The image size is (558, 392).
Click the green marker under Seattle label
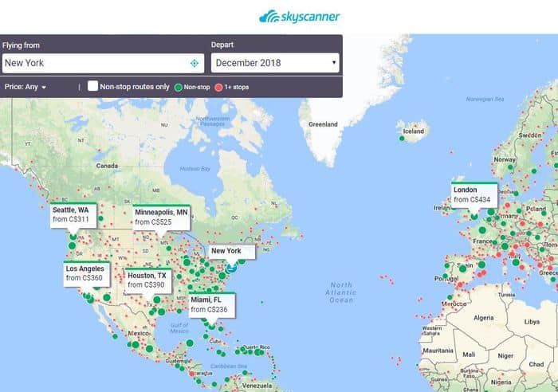[x=73, y=236]
